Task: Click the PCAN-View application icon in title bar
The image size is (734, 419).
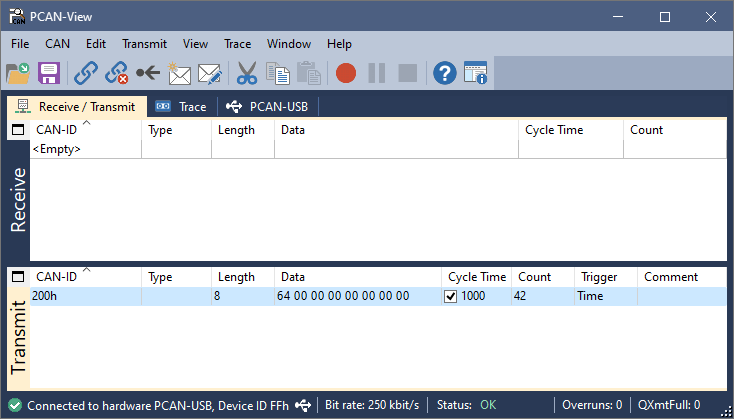Action: (17, 16)
